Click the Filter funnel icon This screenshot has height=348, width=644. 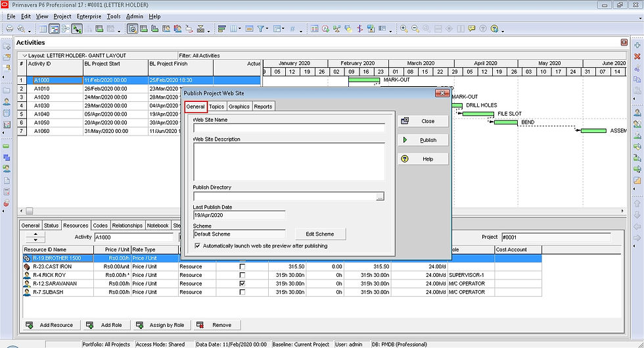260,29
